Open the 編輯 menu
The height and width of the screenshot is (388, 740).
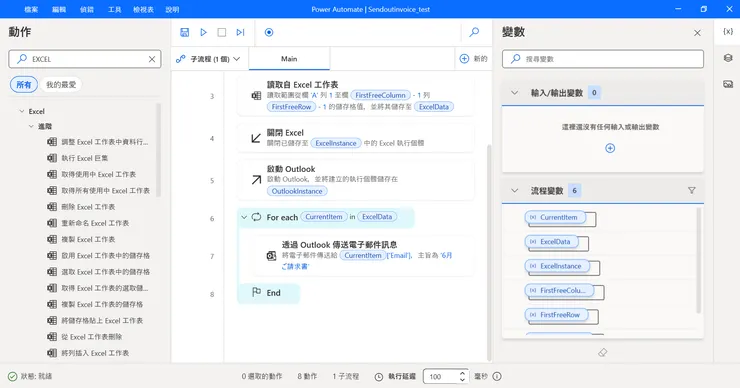(59, 9)
